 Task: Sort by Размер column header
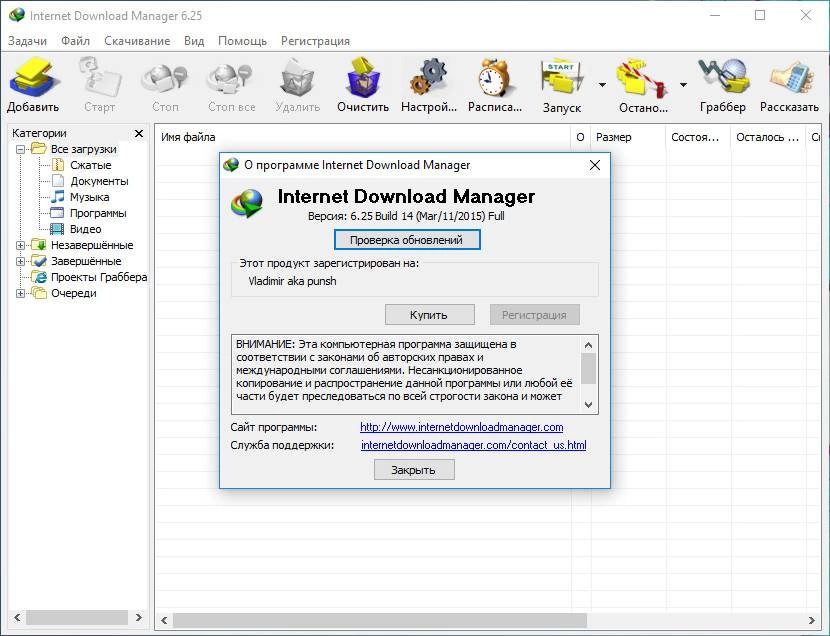[628, 137]
